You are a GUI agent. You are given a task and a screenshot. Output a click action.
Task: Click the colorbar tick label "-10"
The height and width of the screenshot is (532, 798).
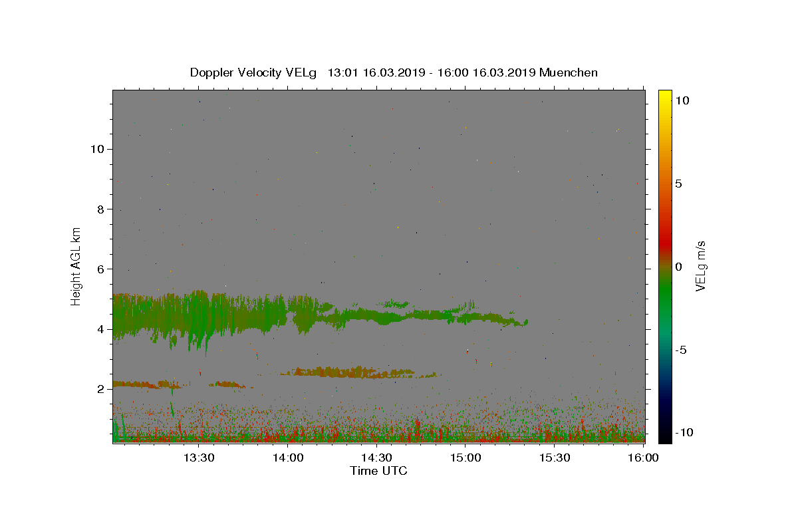tap(684, 432)
